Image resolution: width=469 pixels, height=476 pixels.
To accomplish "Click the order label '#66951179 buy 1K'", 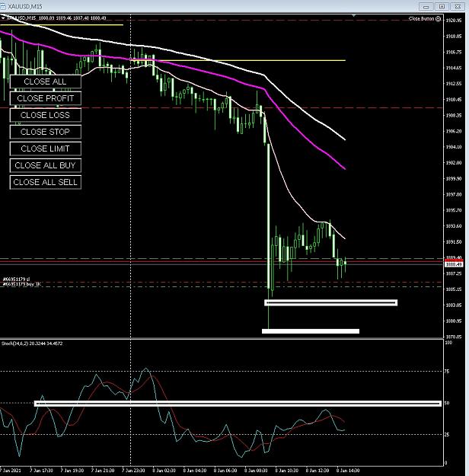I will point(21,284).
